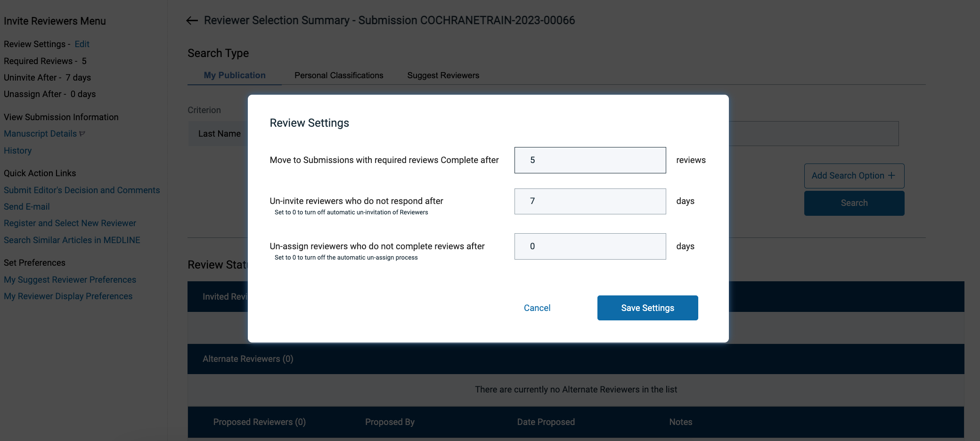The image size is (980, 441).
Task: Open My Suggest Reviewer Preferences
Action: [70, 279]
